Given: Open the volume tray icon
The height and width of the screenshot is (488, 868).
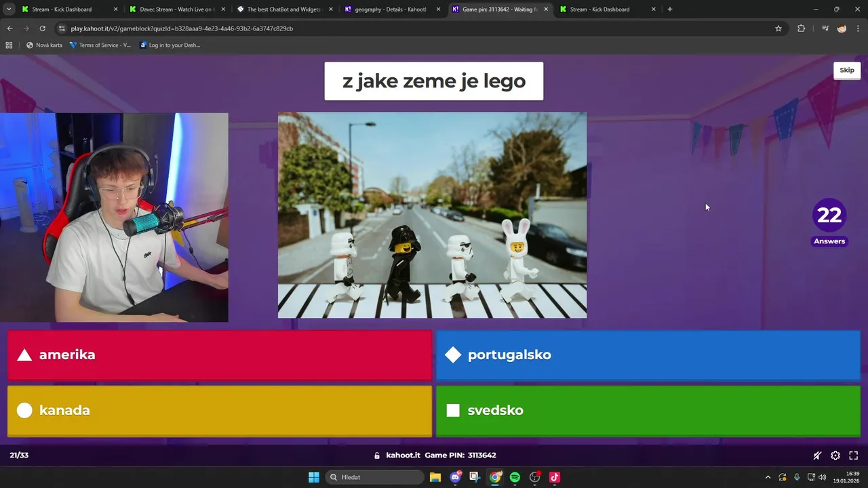Looking at the screenshot, I should (823, 477).
